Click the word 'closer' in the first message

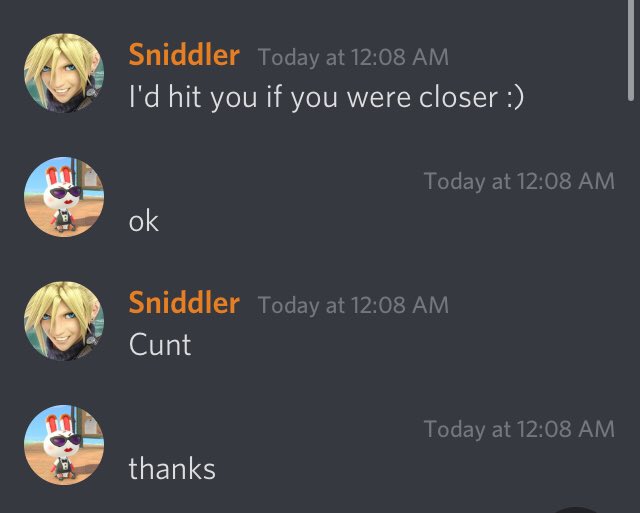tap(458, 98)
